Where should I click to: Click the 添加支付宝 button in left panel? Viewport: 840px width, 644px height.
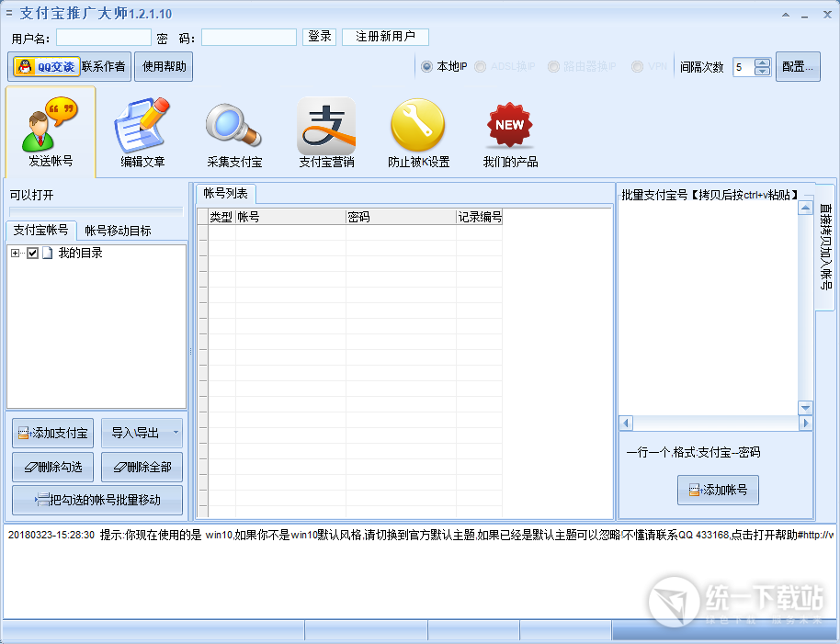[53, 433]
